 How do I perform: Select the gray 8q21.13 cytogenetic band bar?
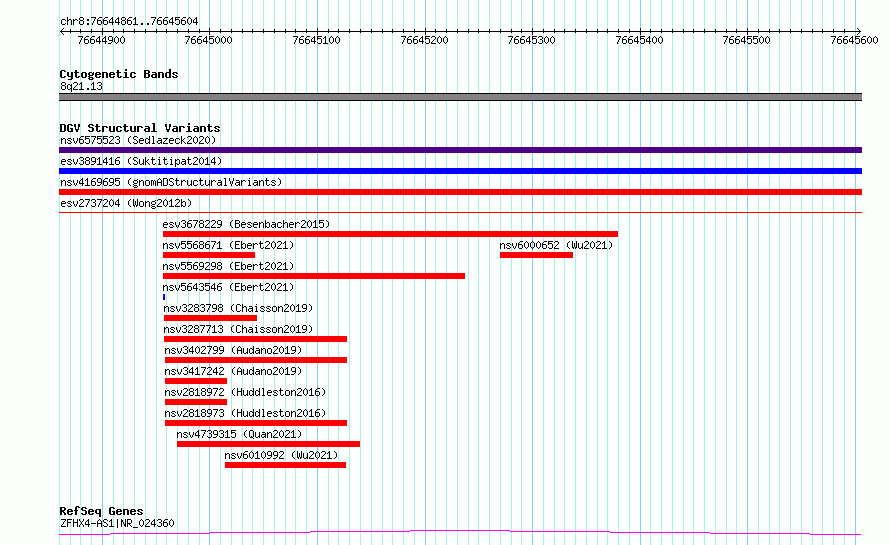coord(460,97)
